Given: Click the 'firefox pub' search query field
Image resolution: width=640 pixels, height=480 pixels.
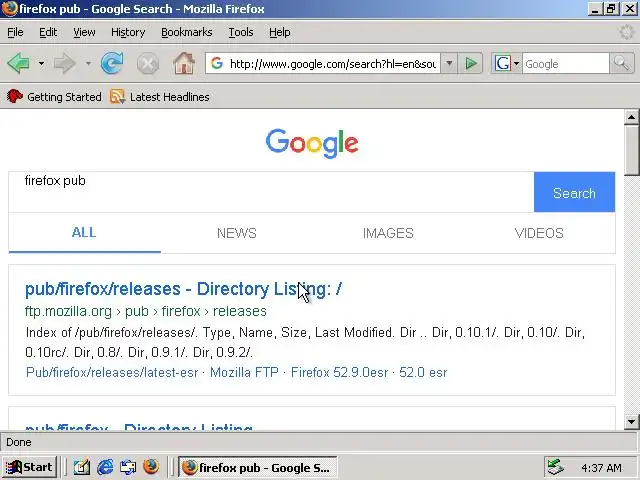Looking at the screenshot, I should click(271, 192).
